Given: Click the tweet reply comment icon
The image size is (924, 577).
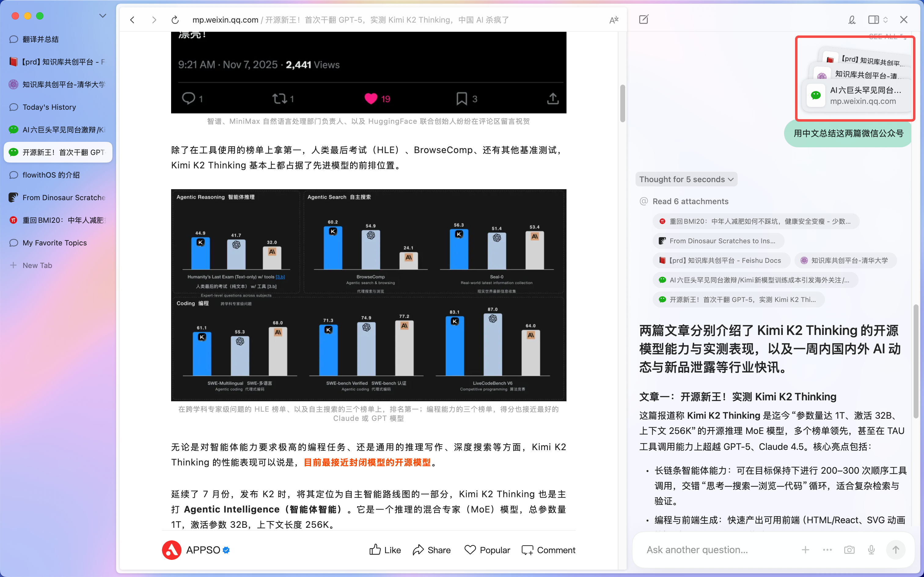Looking at the screenshot, I should (x=189, y=98).
